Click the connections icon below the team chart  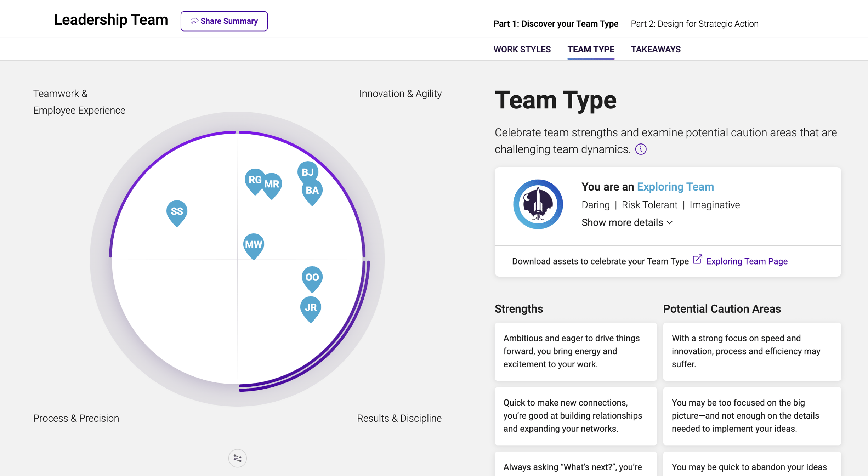pos(237,458)
